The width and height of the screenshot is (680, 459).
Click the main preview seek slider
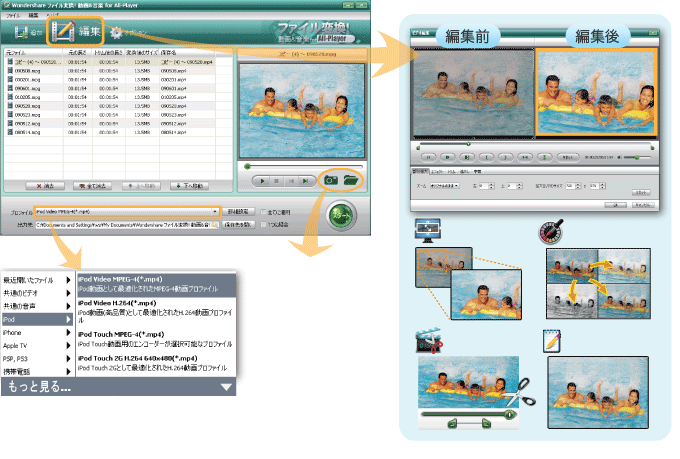(x=304, y=166)
